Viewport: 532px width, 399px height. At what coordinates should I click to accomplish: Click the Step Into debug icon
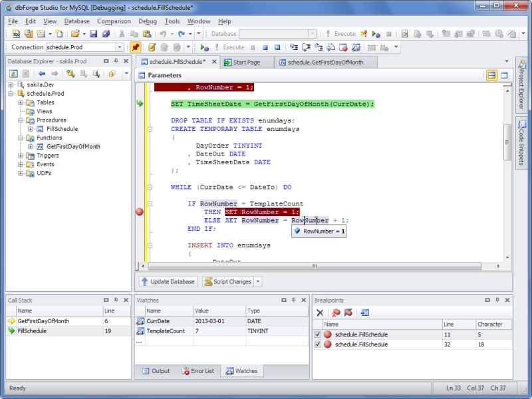tap(293, 47)
